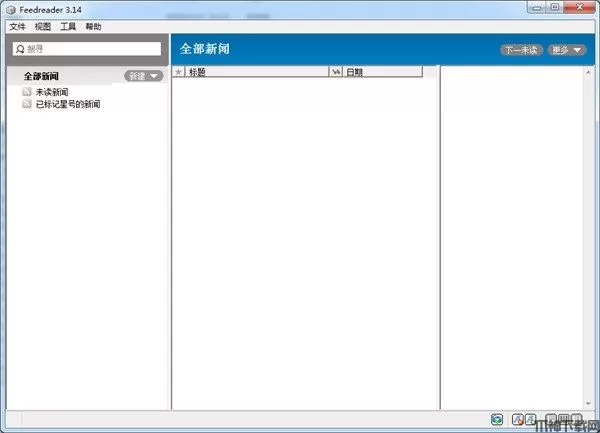
Task: Open the 更多 dropdown
Action: [567, 50]
